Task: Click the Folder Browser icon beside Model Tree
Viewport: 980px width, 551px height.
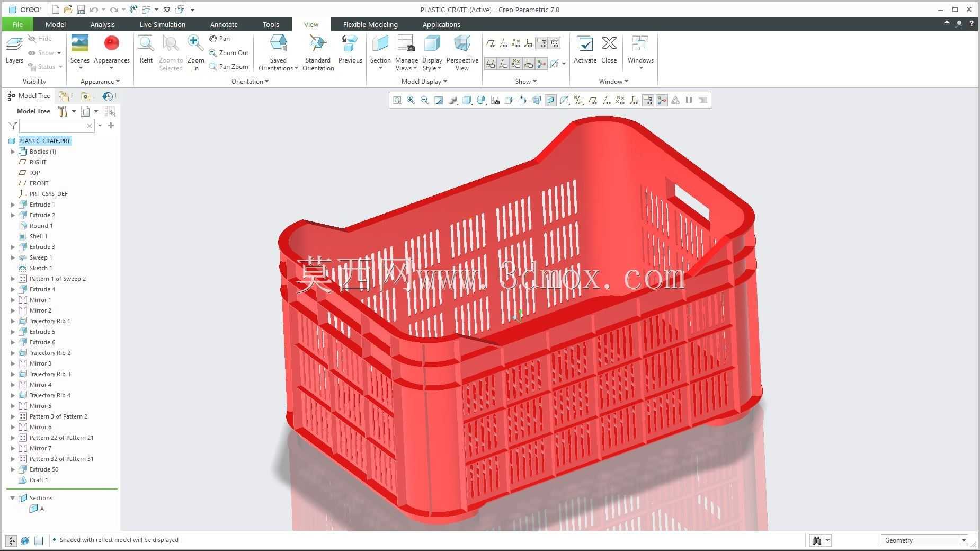Action: click(64, 96)
